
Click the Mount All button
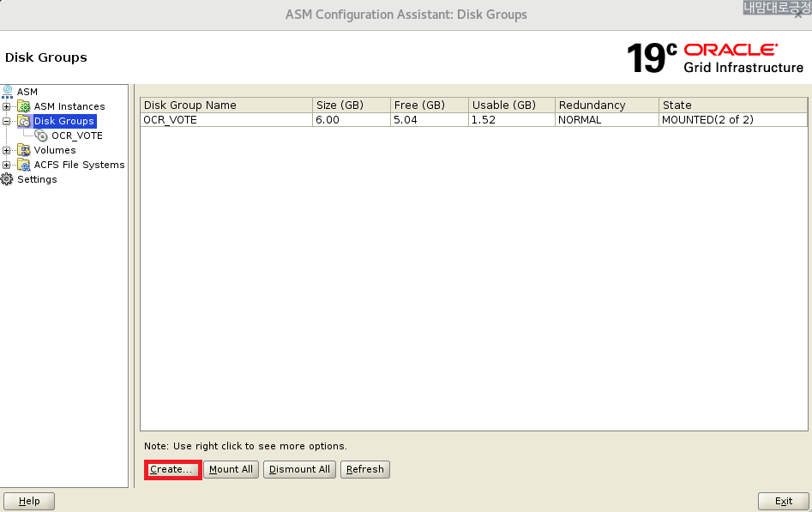point(231,469)
